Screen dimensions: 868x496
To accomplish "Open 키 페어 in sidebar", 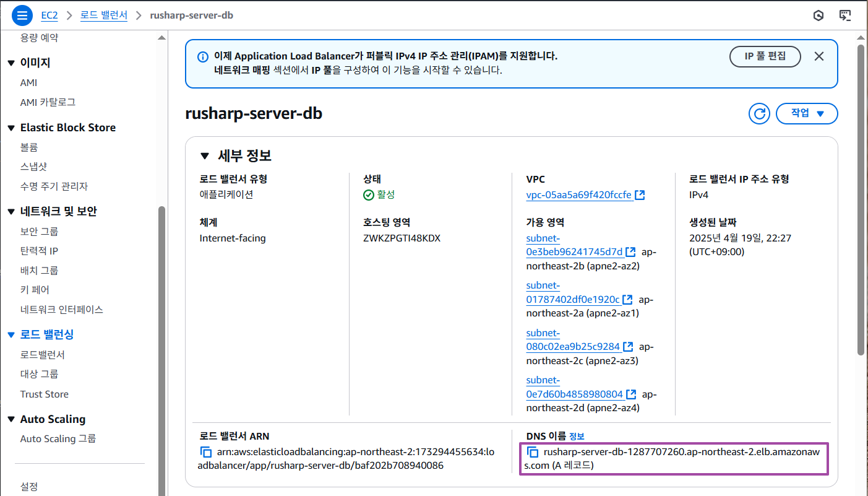I will (35, 290).
